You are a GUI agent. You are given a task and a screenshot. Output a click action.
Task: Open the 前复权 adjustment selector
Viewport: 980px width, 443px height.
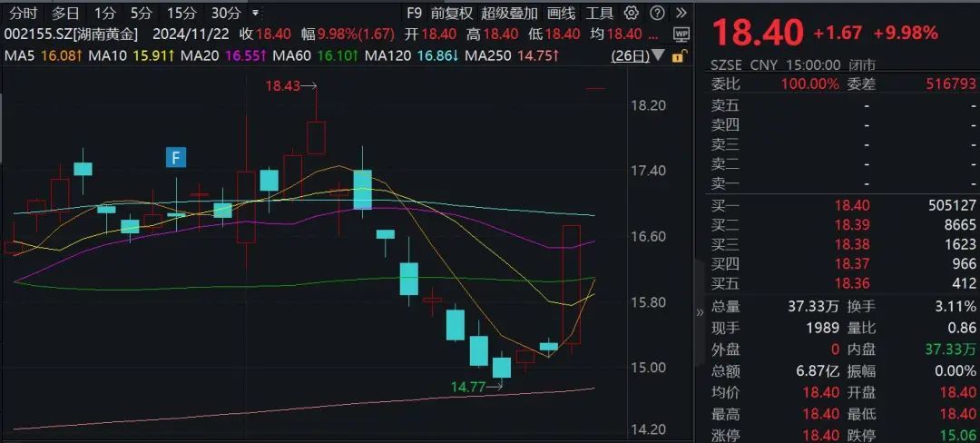click(x=451, y=13)
